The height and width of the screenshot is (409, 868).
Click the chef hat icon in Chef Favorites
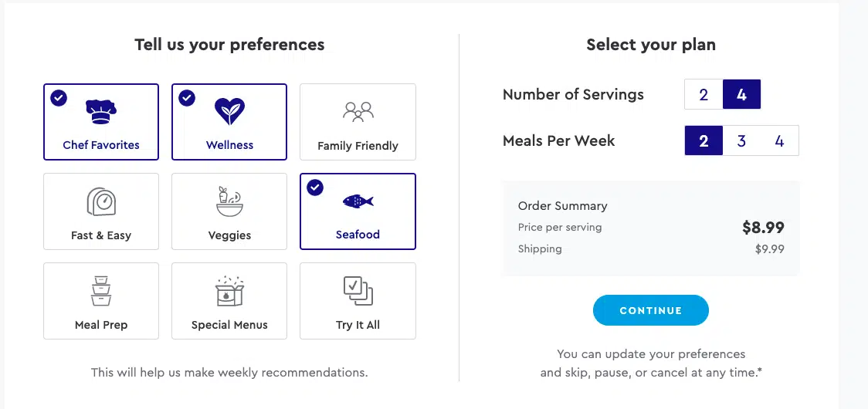click(x=101, y=111)
